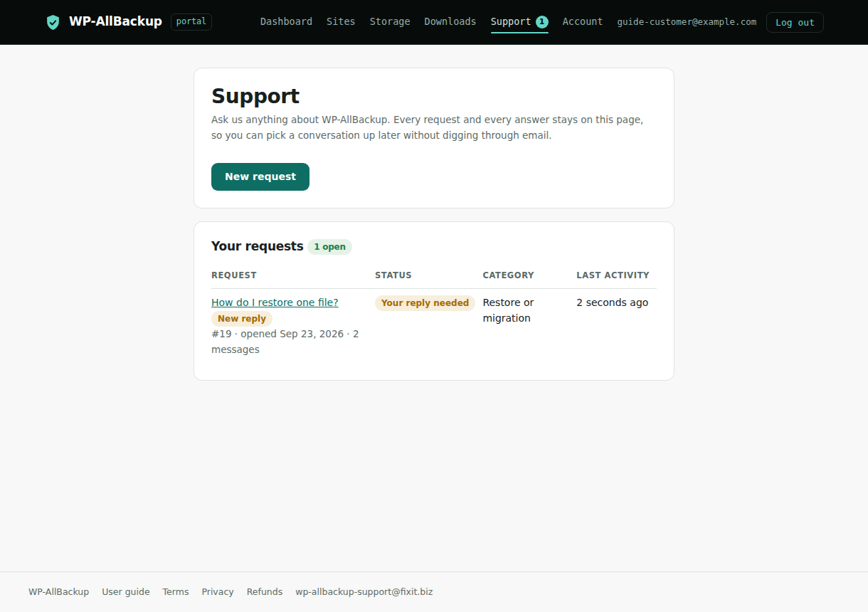Click the portal badge next to logo

coord(191,21)
